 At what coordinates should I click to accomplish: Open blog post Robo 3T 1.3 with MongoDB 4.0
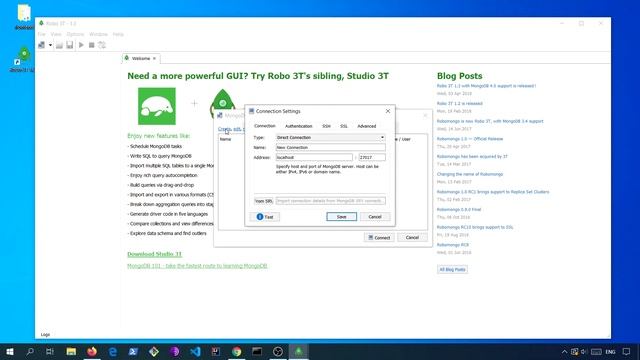point(486,86)
